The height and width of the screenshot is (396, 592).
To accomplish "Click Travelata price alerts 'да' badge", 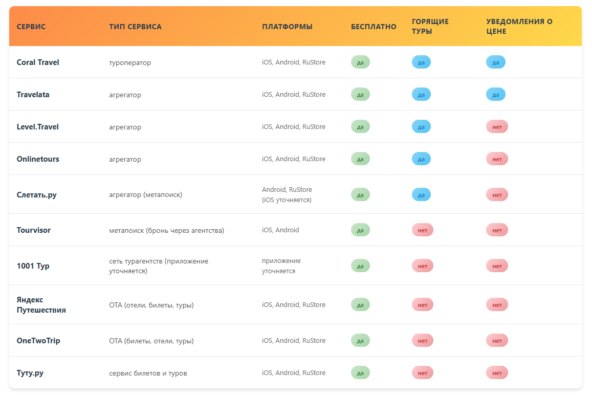I will click(496, 94).
